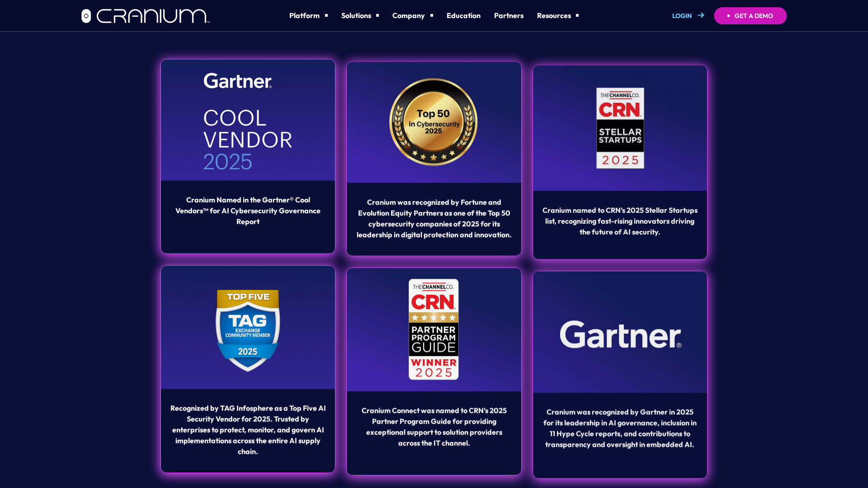Click the TAG Infosphere Top Five description text
868x488 pixels.
click(x=248, y=430)
